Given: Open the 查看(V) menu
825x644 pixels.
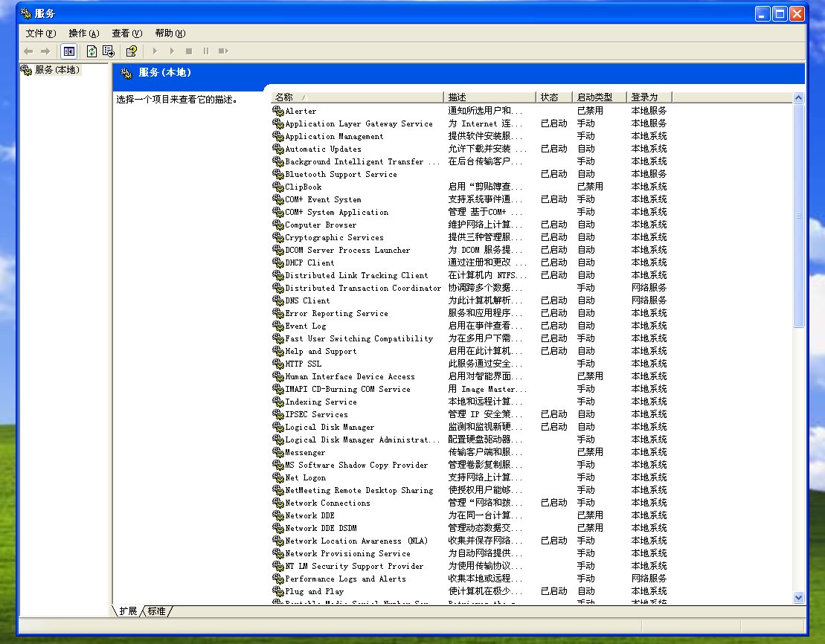Looking at the screenshot, I should tap(126, 33).
